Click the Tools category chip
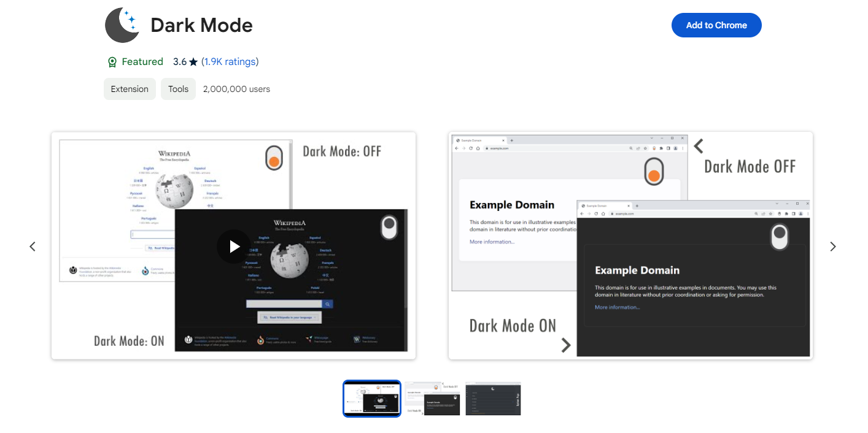Image resolution: width=868 pixels, height=433 pixels. (x=178, y=89)
